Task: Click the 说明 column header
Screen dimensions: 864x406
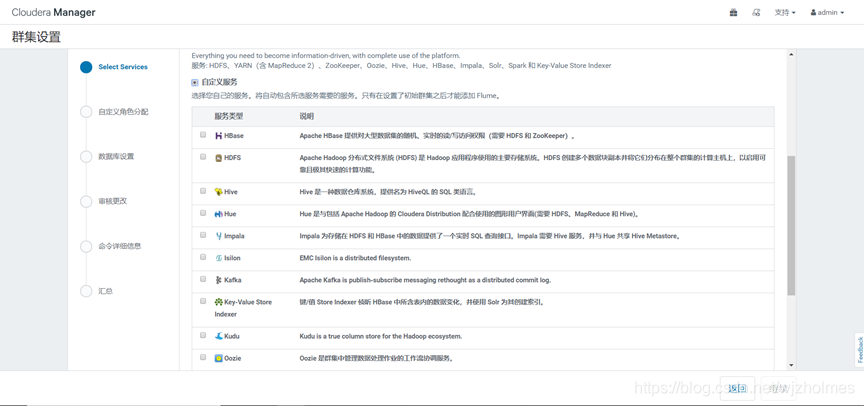Action: (306, 117)
